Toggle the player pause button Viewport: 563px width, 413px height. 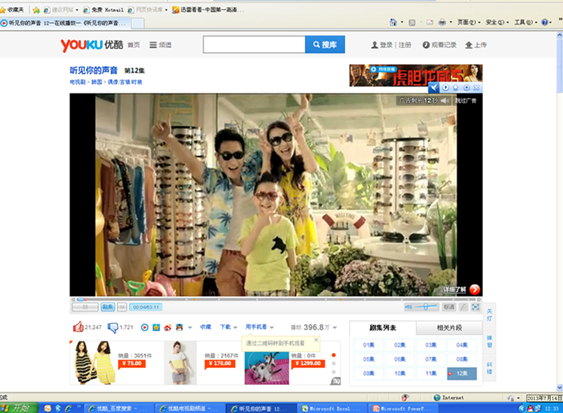pyautogui.click(x=85, y=307)
